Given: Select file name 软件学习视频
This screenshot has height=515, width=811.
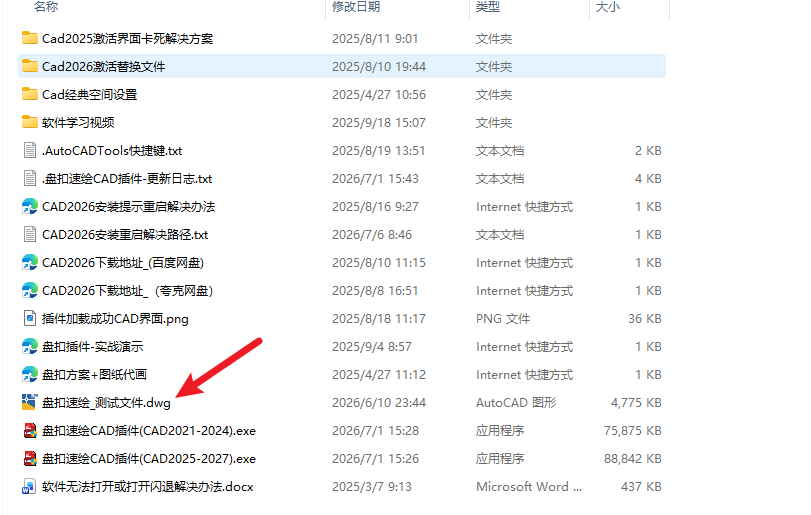Looking at the screenshot, I should (78, 123).
